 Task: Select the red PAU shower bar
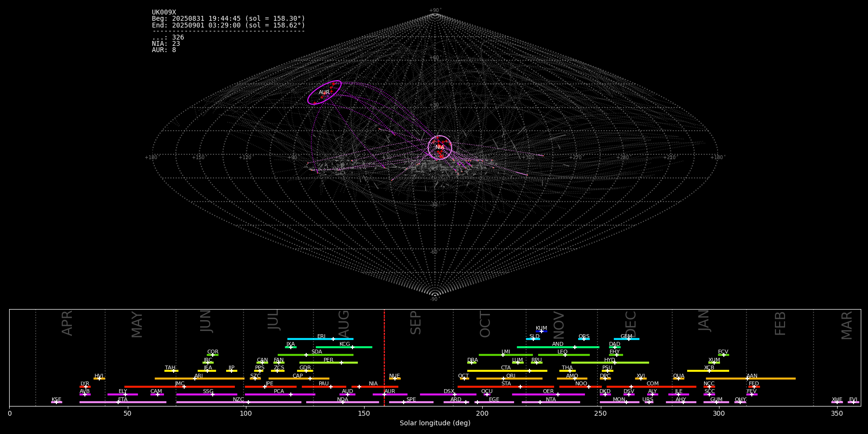click(324, 386)
